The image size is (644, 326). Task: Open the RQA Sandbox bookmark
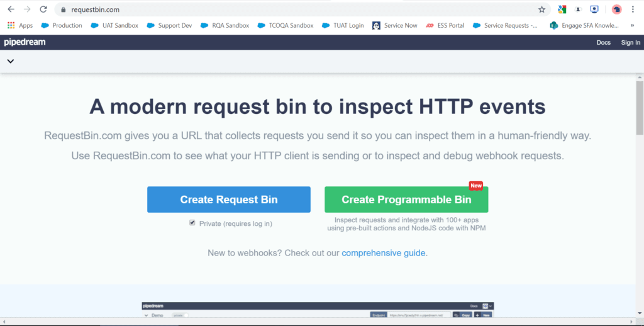click(225, 25)
